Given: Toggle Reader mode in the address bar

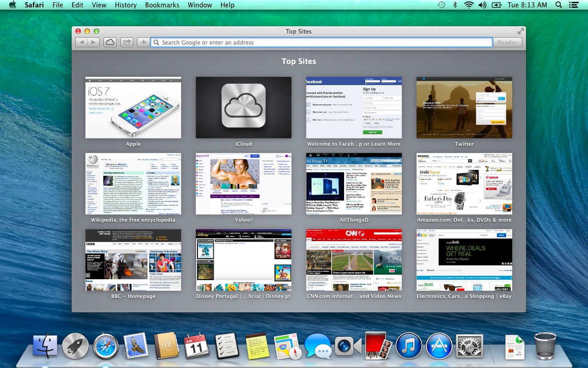Looking at the screenshot, I should [x=507, y=42].
